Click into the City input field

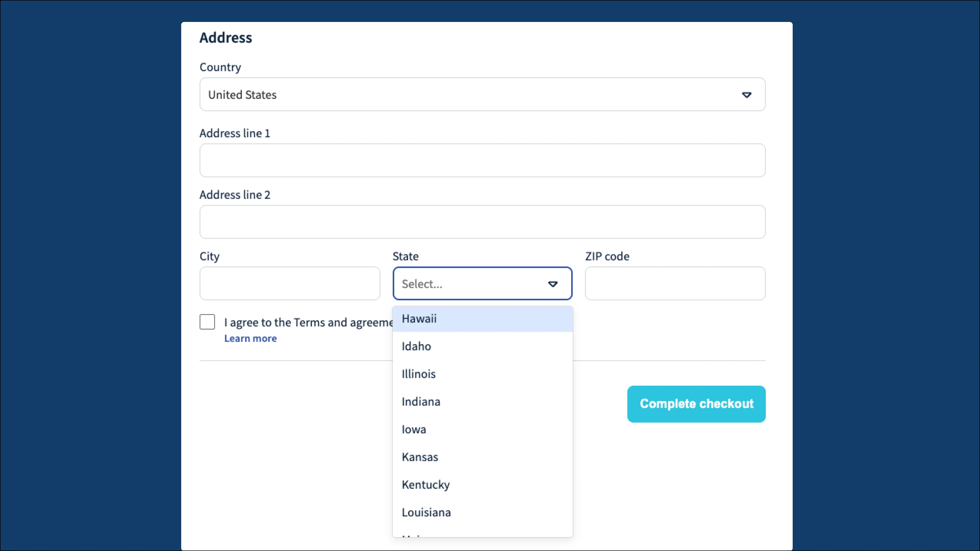click(290, 283)
